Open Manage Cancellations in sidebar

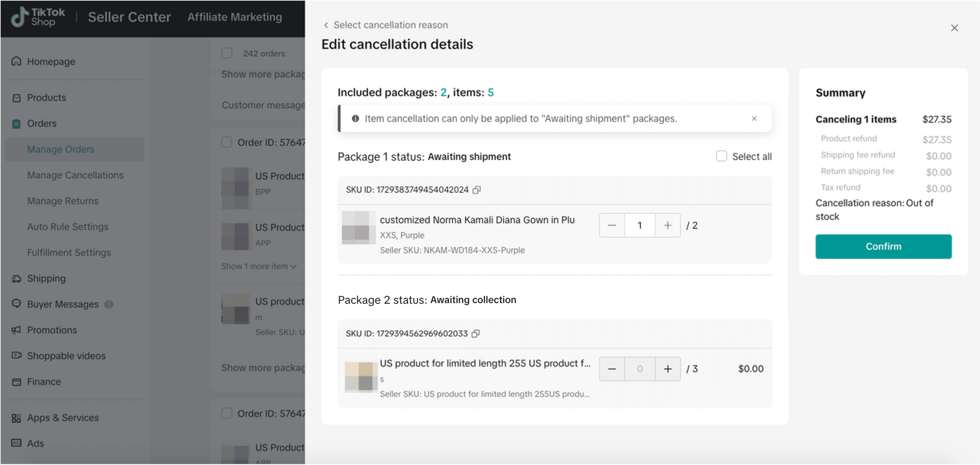click(75, 175)
